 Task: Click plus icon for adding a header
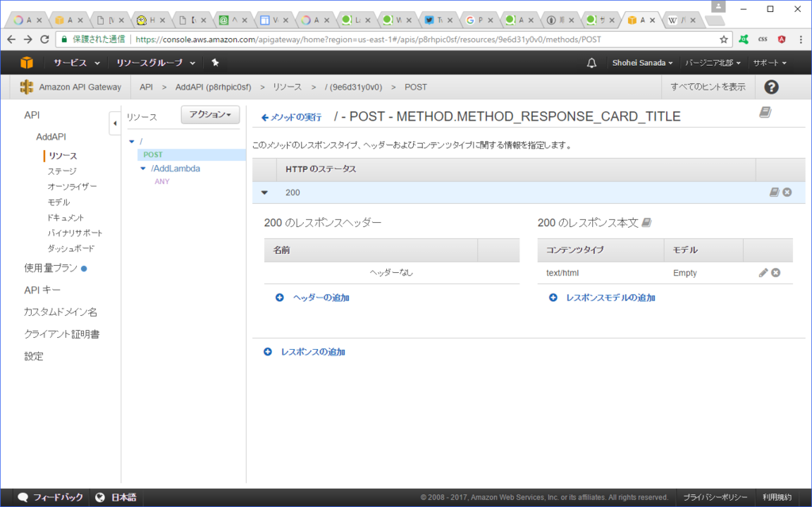[x=280, y=298]
